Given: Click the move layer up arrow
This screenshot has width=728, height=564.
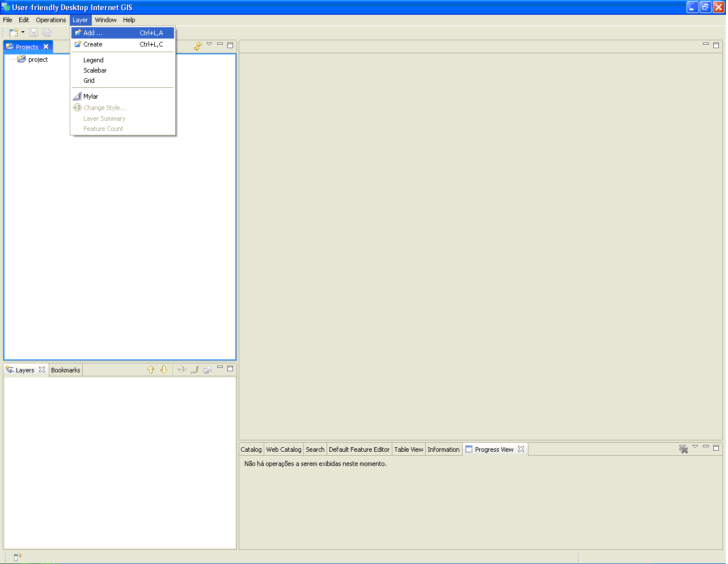Looking at the screenshot, I should click(x=151, y=370).
